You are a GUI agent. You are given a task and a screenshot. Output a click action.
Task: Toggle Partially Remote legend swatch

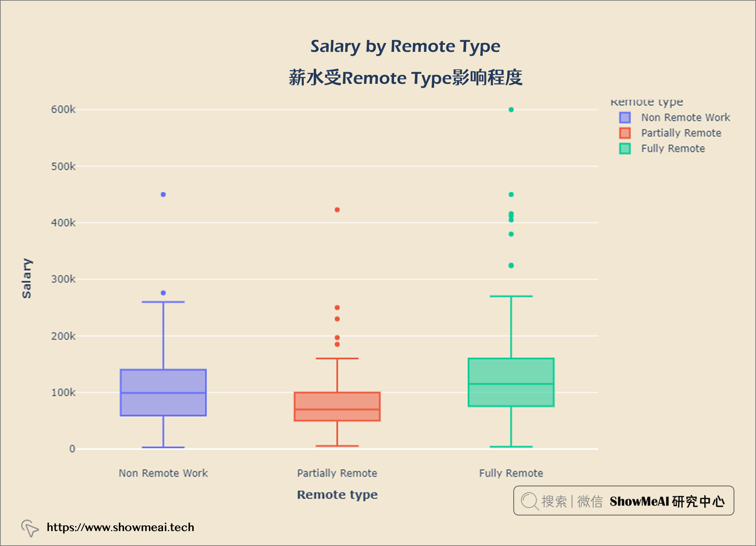625,133
